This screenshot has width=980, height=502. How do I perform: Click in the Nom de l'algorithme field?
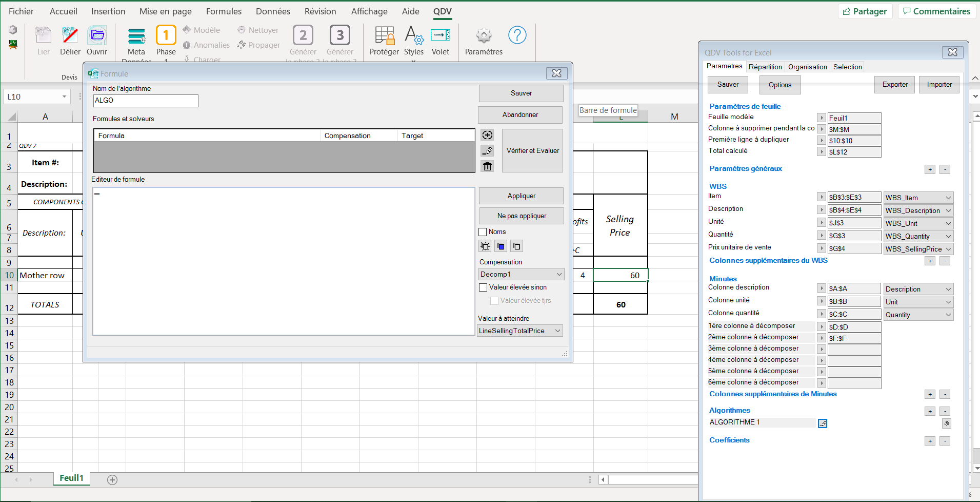[146, 101]
